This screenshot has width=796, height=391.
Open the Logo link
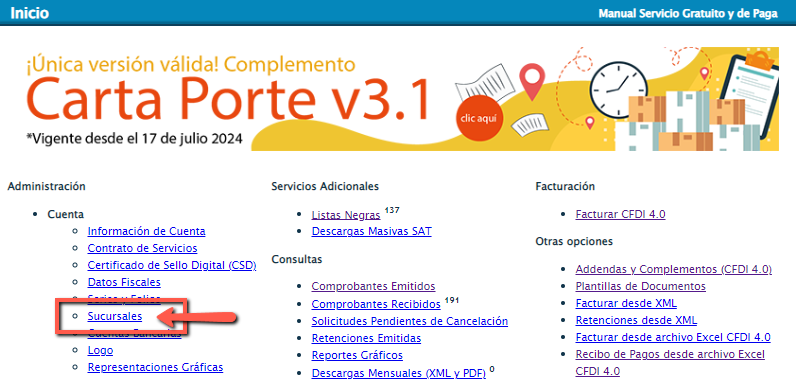(100, 350)
